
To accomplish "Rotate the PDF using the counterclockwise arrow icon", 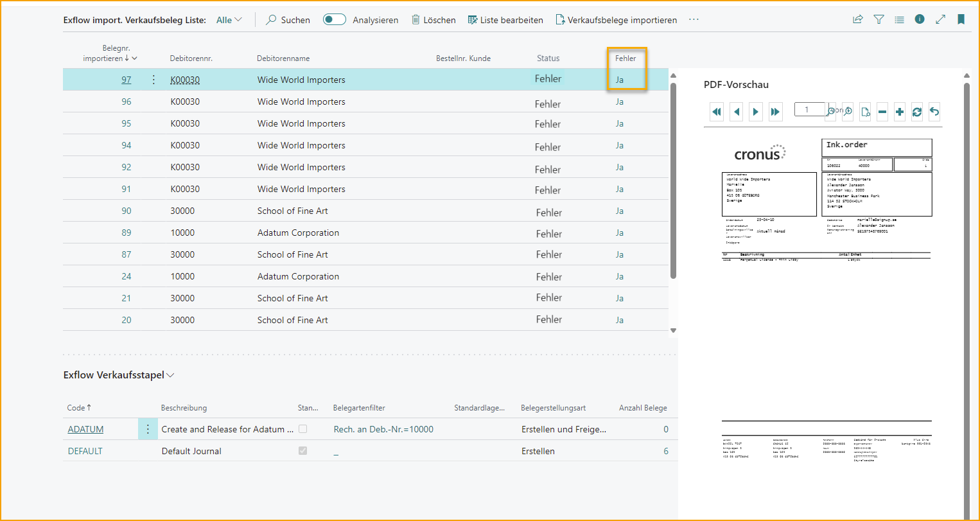I will tap(934, 111).
